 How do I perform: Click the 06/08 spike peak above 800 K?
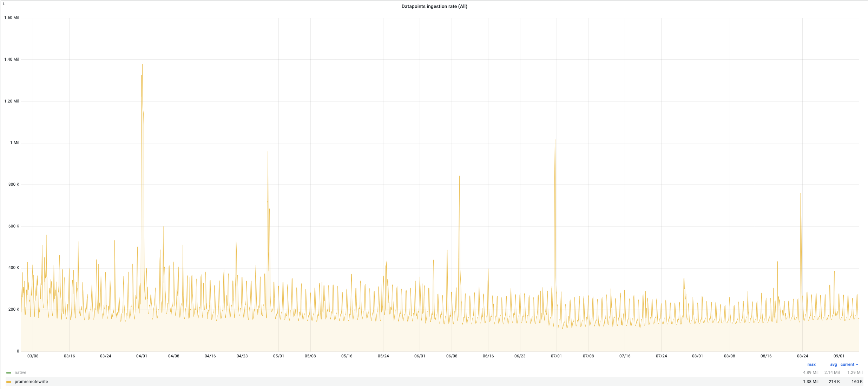(x=459, y=177)
